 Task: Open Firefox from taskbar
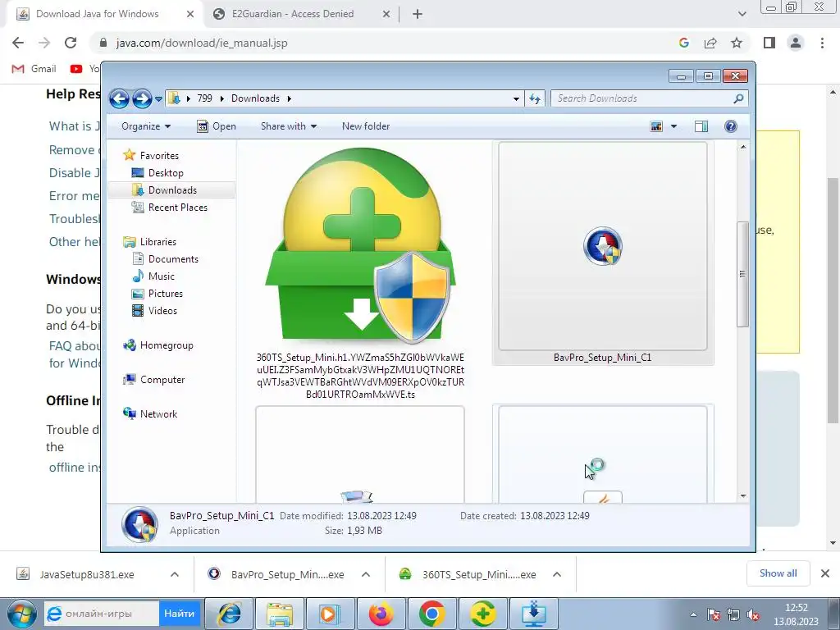(381, 614)
